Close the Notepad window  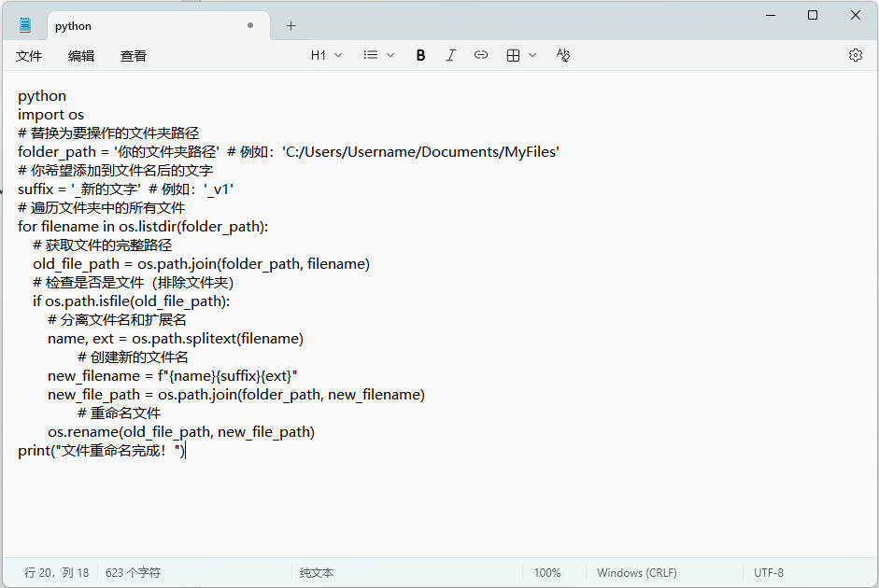pyautogui.click(x=856, y=15)
